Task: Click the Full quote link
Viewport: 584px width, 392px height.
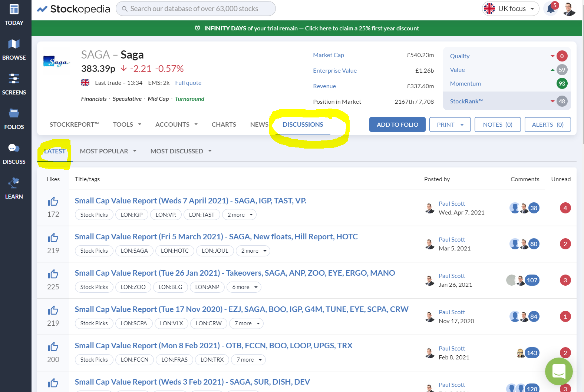Action: coord(188,83)
